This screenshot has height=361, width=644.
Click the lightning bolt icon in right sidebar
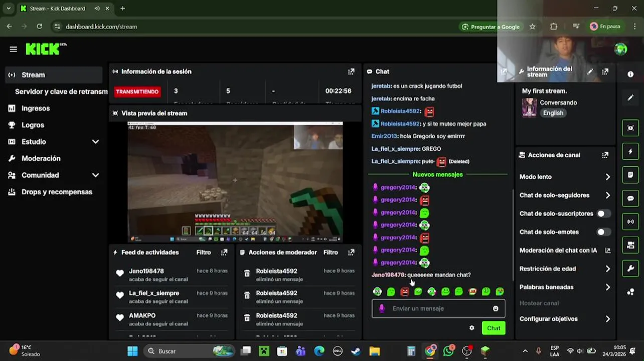pos(630,151)
